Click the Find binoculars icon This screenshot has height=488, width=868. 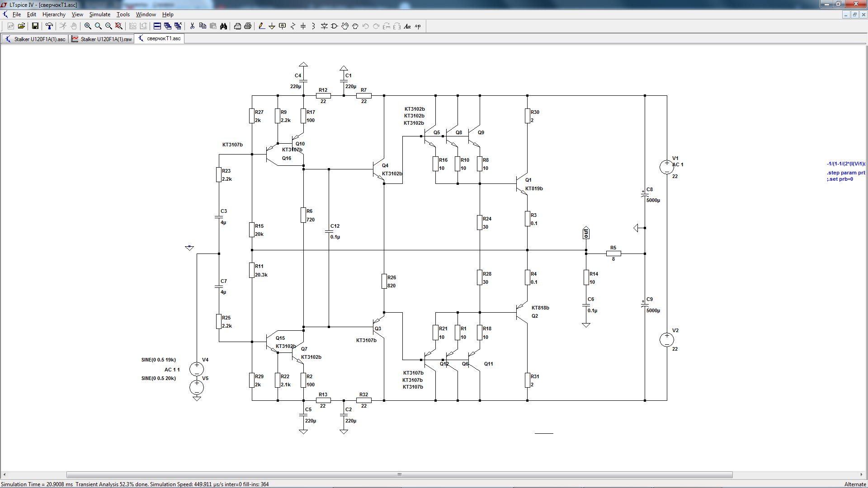[x=223, y=26]
